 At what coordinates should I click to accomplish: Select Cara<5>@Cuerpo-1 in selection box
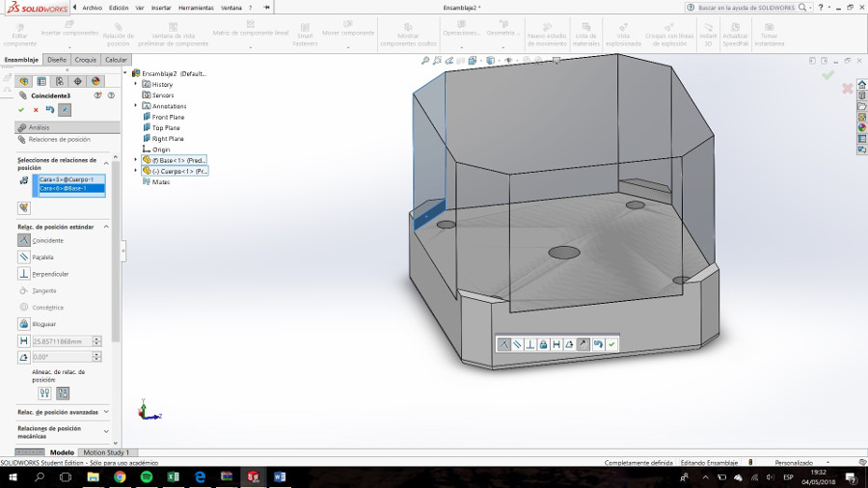pyautogui.click(x=71, y=179)
